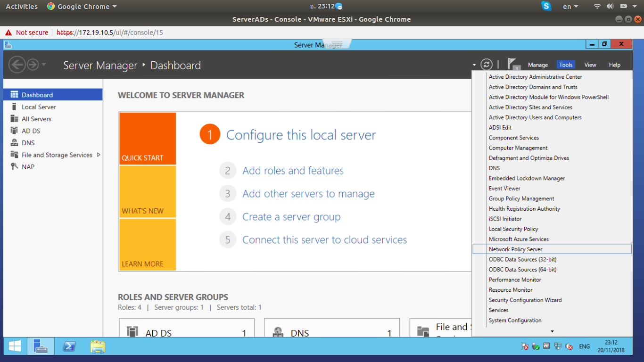The image size is (644, 362).
Task: Select Defragment and Optimize Drives
Action: [x=552, y=158]
